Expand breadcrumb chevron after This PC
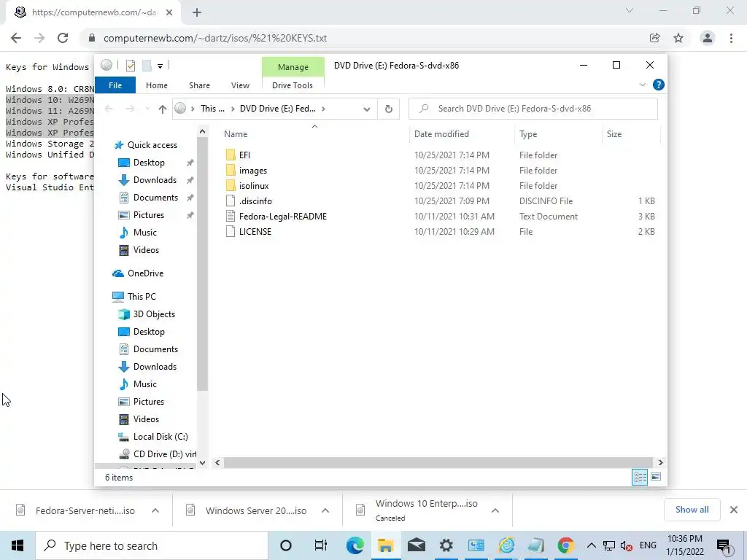This screenshot has height=560, width=747. coord(233,109)
